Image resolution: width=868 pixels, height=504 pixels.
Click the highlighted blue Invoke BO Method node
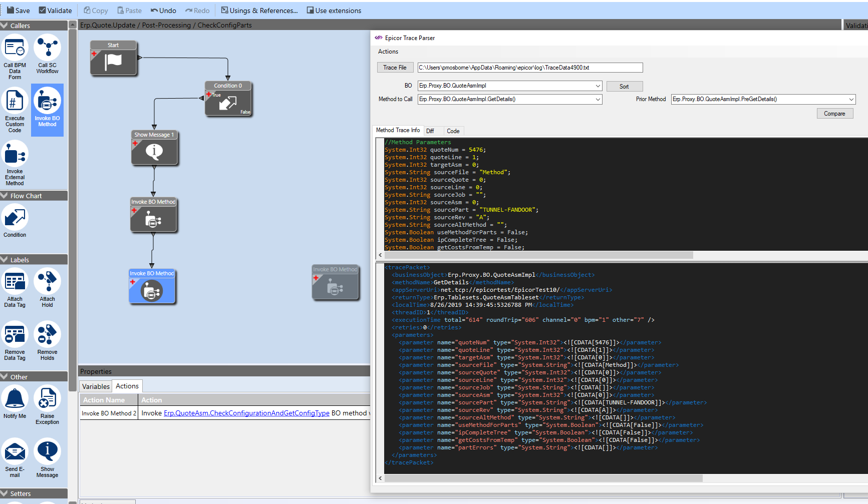152,286
